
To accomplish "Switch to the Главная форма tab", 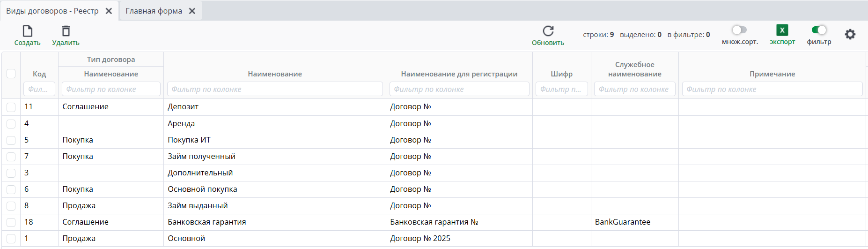I will tap(154, 11).
